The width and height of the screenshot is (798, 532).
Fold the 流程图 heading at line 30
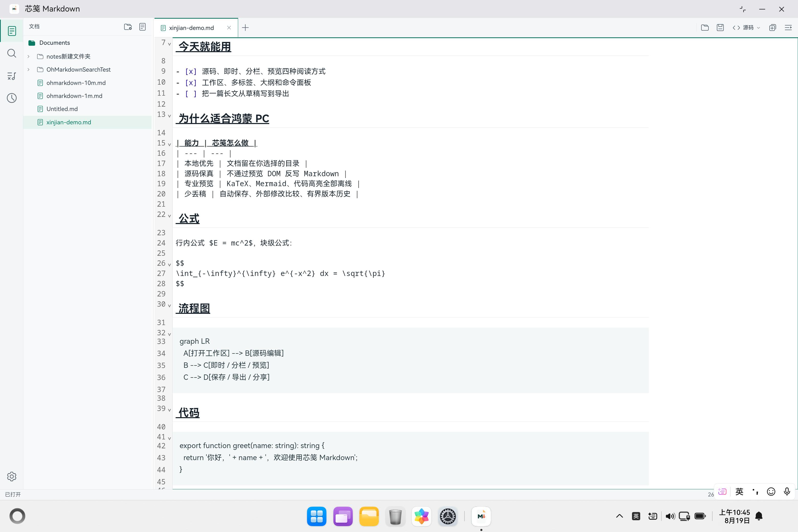[169, 306]
